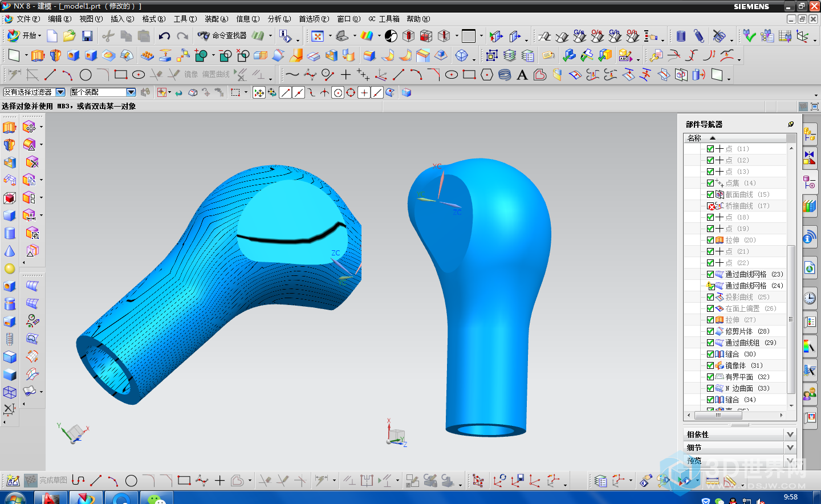Open the Roles tab in resource bar
This screenshot has height=504, width=821.
(x=810, y=393)
